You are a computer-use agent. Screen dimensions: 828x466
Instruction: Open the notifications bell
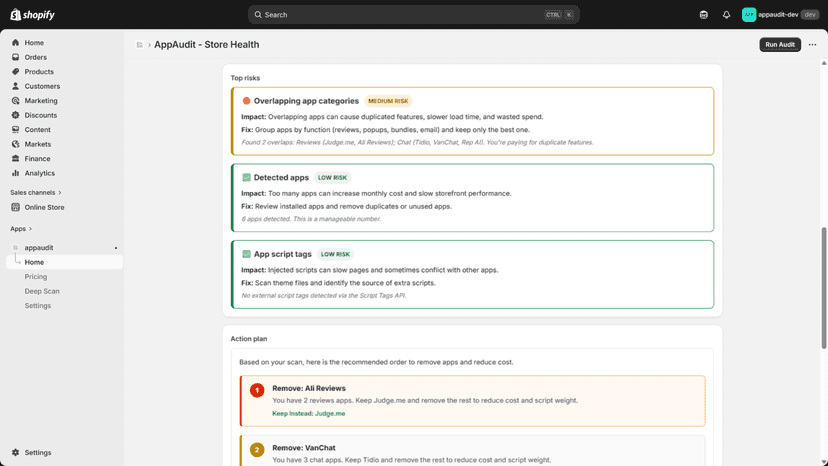pos(726,15)
